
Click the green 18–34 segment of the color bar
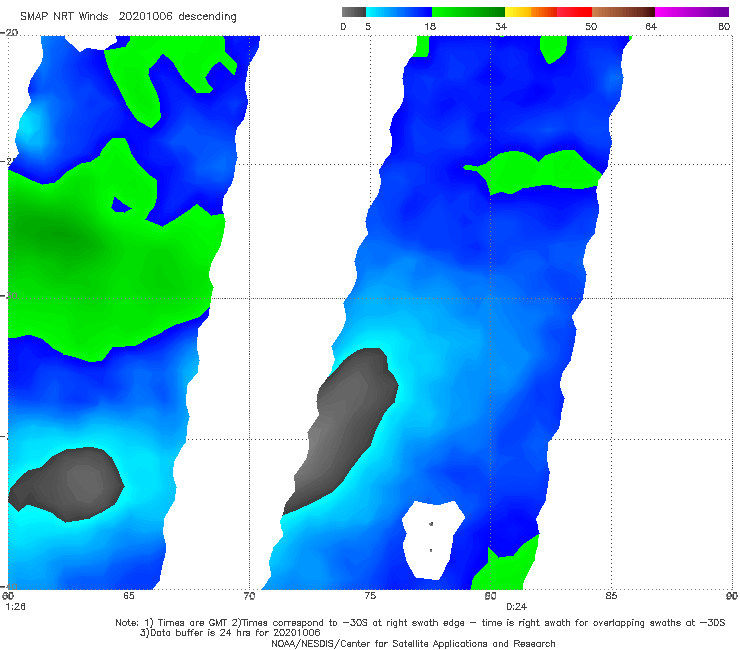pos(468,12)
